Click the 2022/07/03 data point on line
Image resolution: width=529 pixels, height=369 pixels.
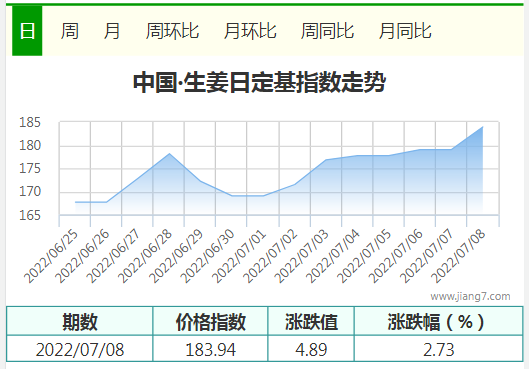(326, 160)
